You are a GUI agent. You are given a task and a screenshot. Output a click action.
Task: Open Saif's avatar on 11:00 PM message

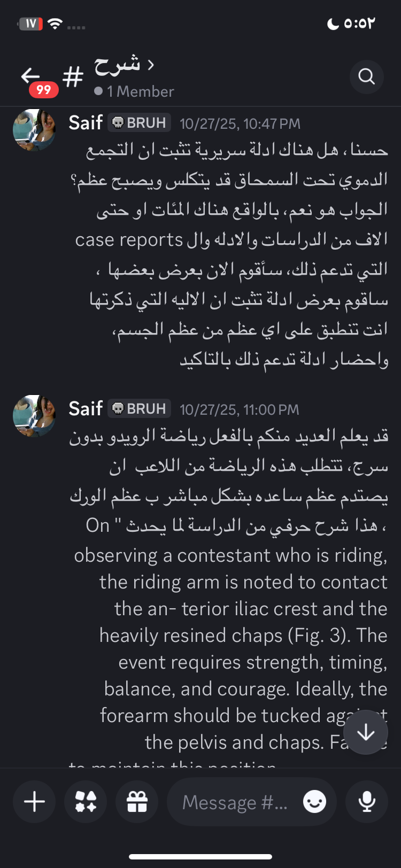(x=34, y=416)
